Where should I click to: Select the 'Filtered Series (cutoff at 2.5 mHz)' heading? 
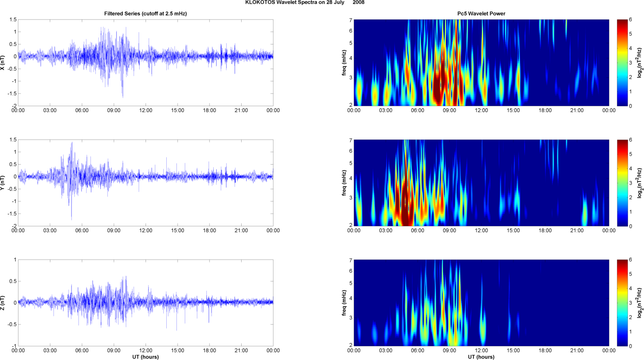146,14
